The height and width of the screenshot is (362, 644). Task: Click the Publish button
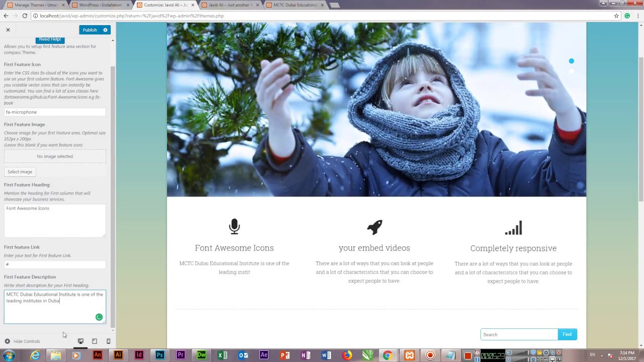tap(90, 30)
